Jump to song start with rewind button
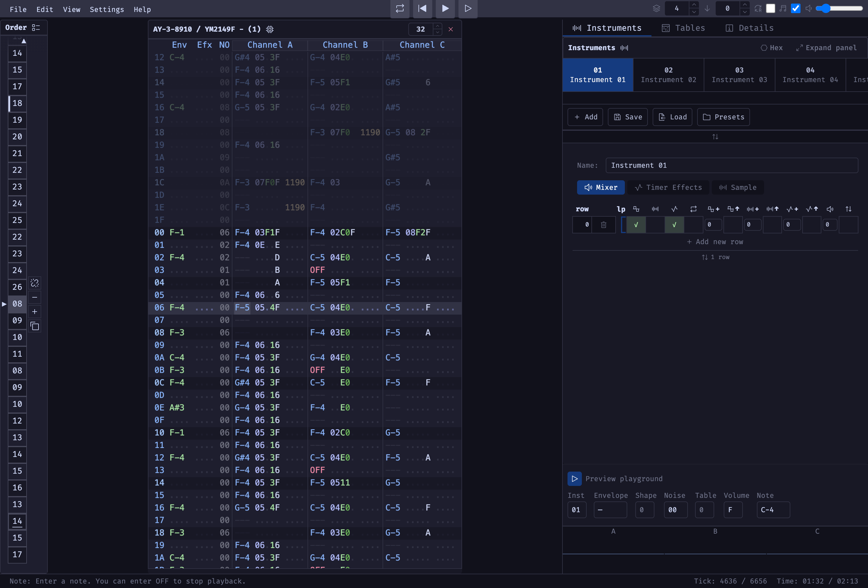This screenshot has height=588, width=868. tap(422, 9)
